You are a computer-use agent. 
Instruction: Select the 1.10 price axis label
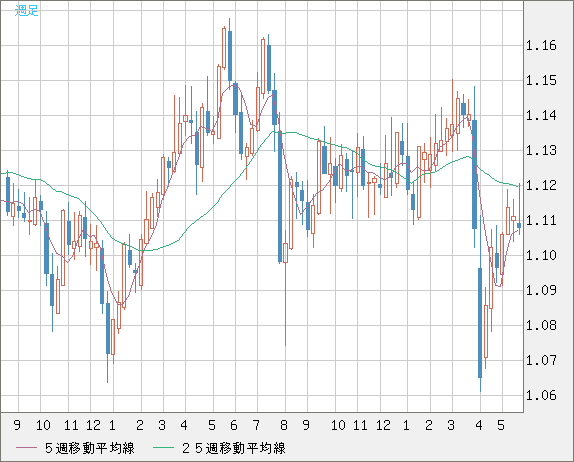(541, 255)
